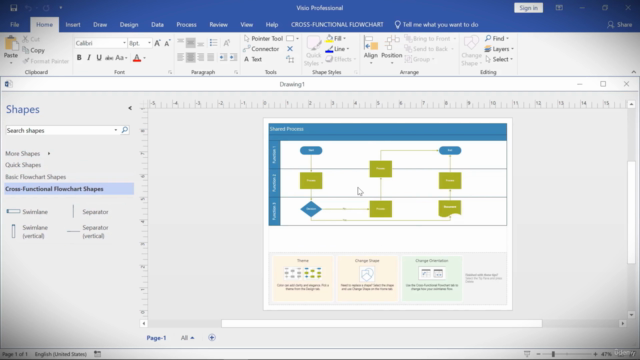Open the Find command
Viewport: 640px width, 360px height.
tap(497, 38)
